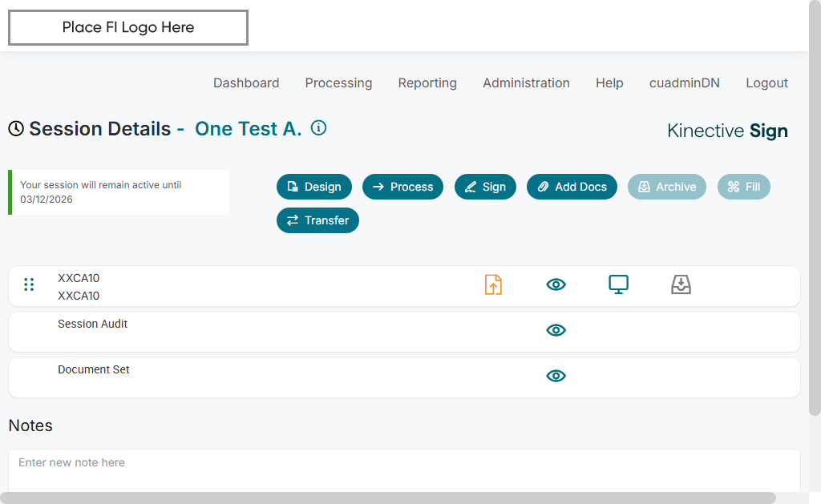View the Session Audit with eye icon
Viewport: 821px width, 504px height.
(x=556, y=330)
